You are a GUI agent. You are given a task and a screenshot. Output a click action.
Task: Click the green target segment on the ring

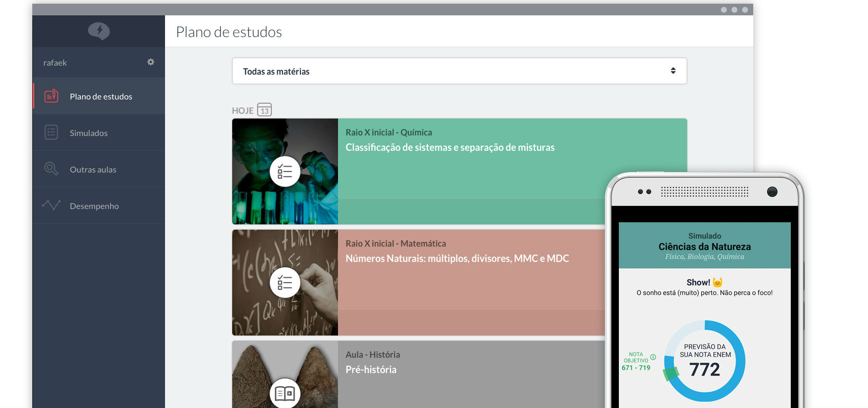point(670,374)
